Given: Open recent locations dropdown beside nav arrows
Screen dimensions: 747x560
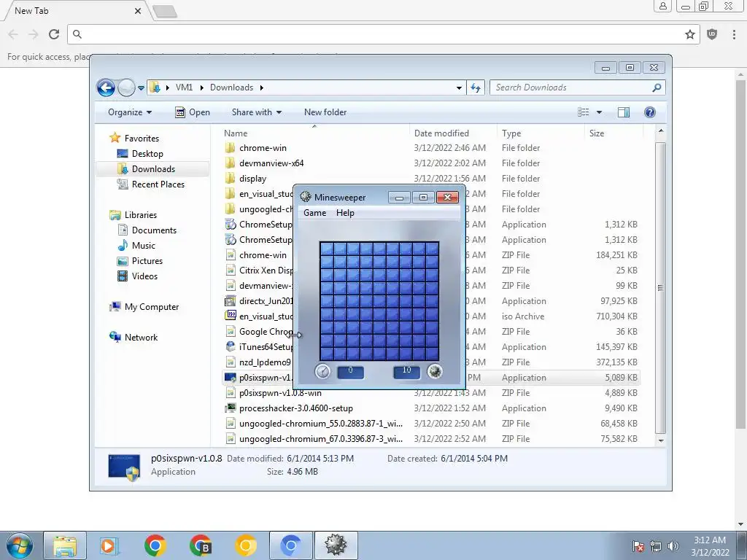Looking at the screenshot, I should [141, 88].
